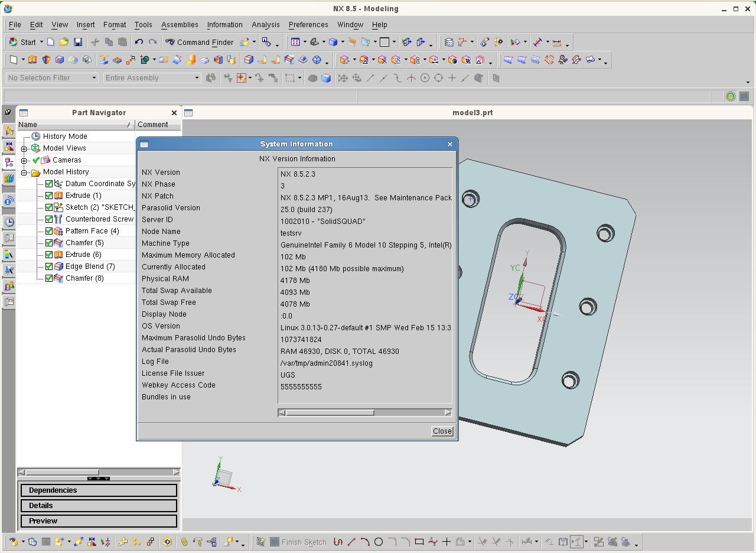Expand the Dependencies panel
The width and height of the screenshot is (756, 553).
[99, 490]
